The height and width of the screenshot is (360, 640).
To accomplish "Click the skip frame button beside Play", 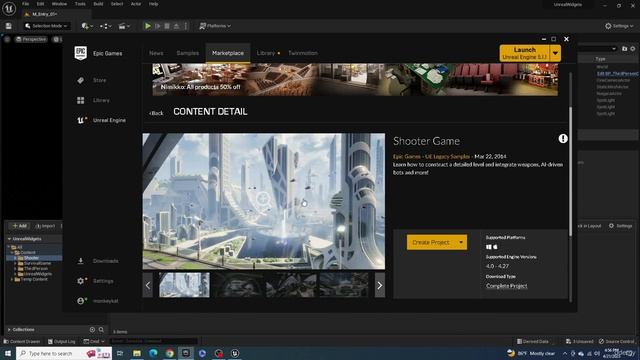I will (x=158, y=26).
